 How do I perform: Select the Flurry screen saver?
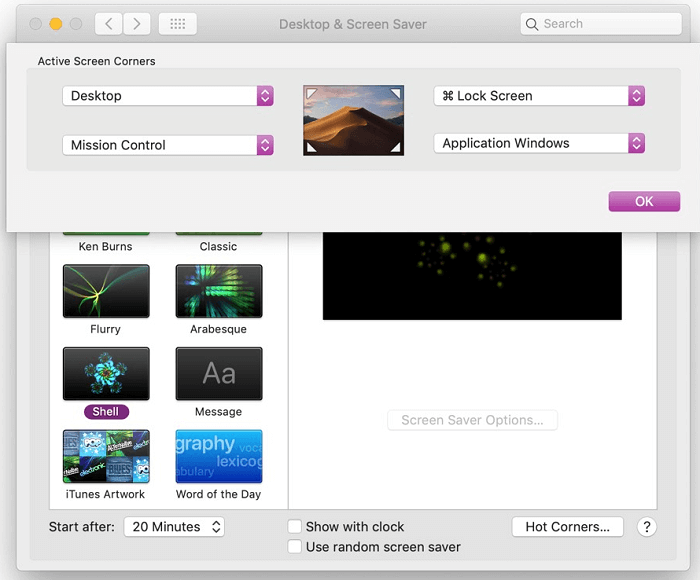point(105,291)
